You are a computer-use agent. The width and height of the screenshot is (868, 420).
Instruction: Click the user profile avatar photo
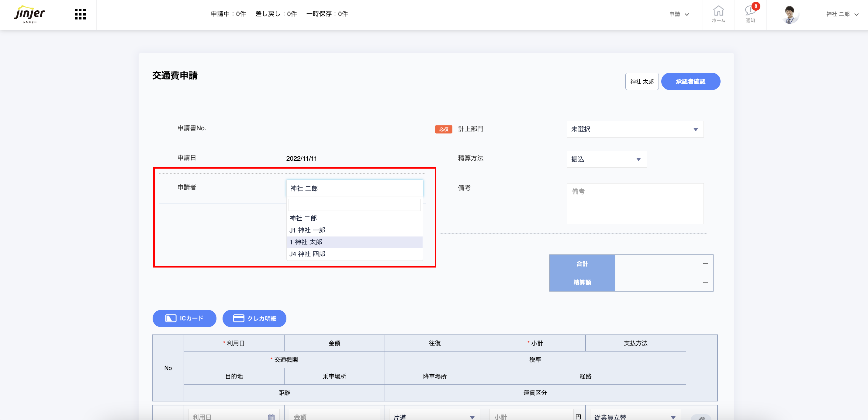tap(790, 15)
